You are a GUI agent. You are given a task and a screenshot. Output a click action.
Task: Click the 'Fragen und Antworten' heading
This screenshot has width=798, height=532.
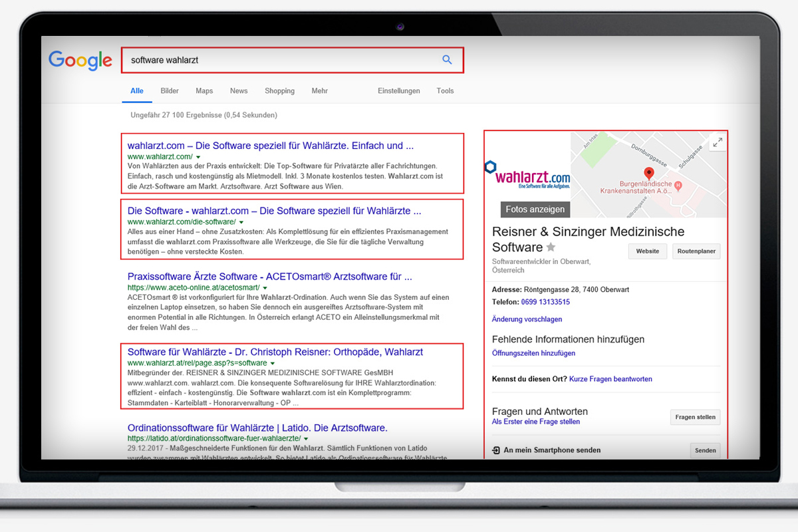[540, 412]
